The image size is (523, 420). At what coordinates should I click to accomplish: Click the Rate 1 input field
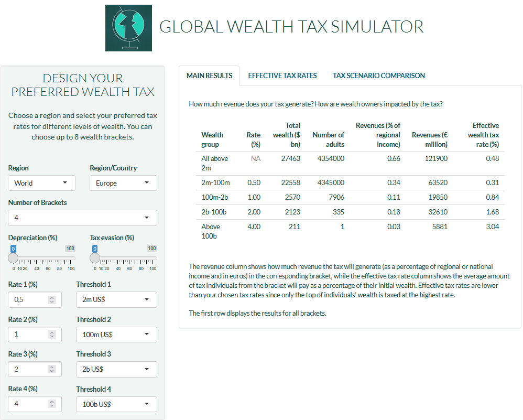coord(29,300)
